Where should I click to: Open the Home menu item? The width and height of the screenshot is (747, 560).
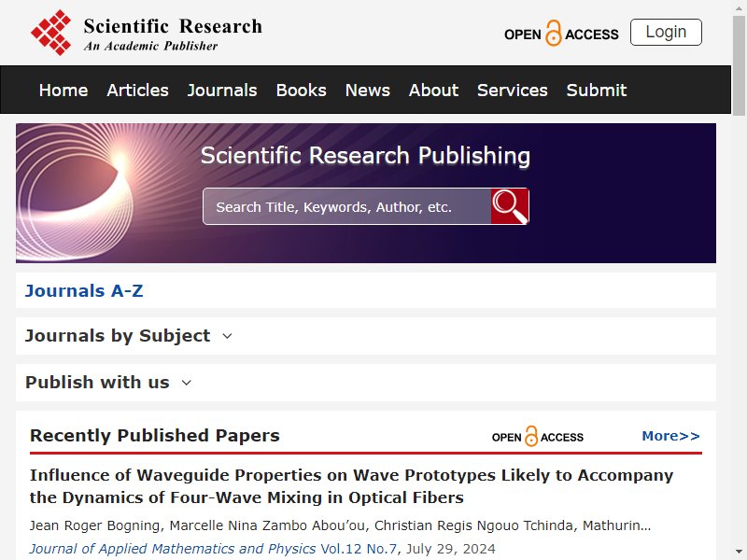tap(63, 90)
